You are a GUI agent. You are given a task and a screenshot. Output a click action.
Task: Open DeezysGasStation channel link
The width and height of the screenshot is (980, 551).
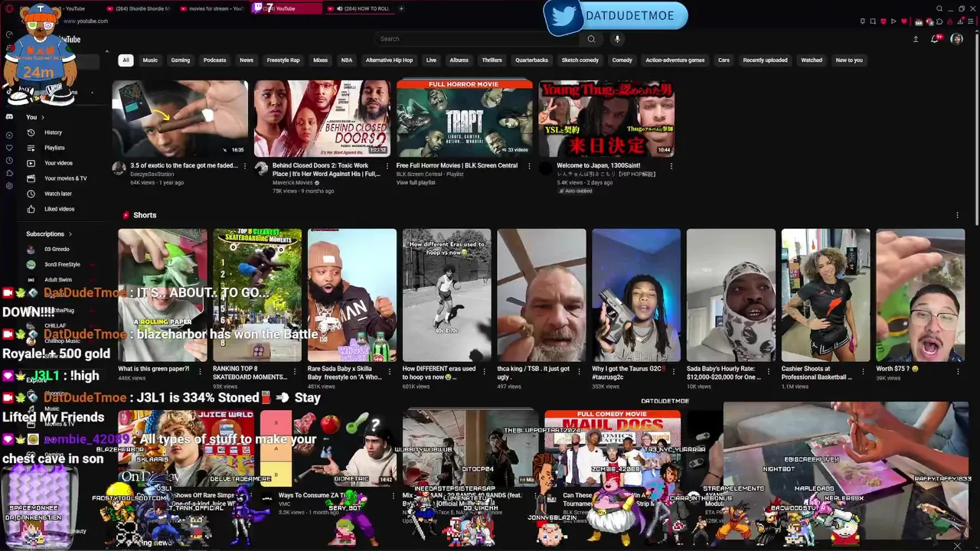click(152, 174)
